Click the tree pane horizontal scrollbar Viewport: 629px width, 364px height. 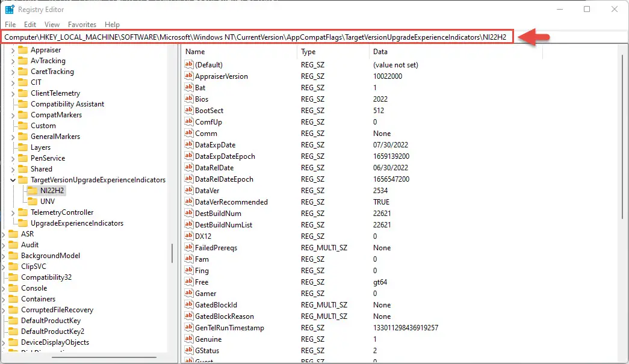(x=104, y=357)
